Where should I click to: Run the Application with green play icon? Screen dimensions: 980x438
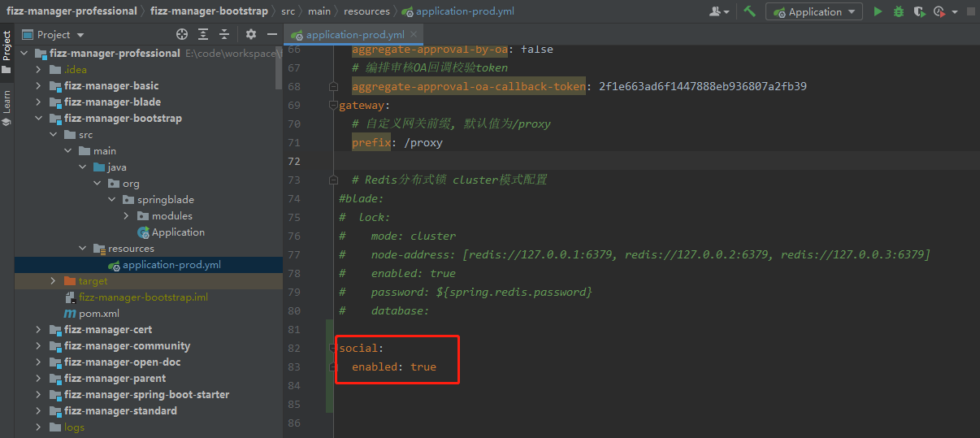click(878, 11)
